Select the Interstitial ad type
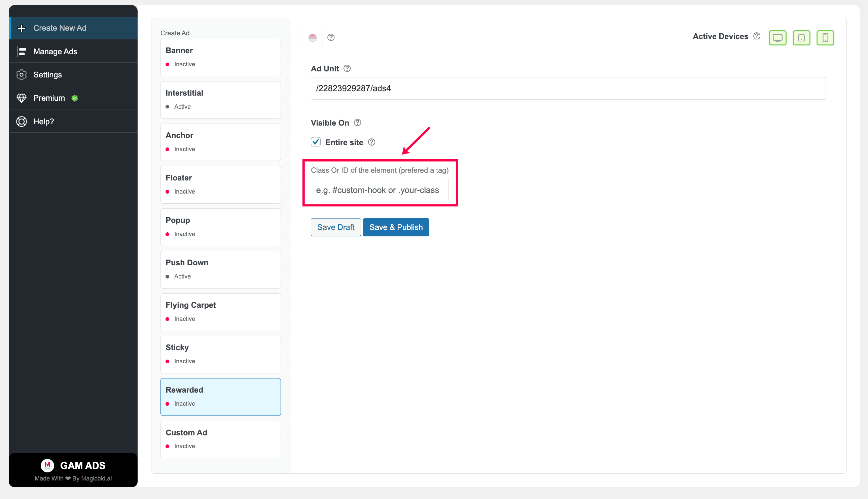This screenshot has width=868, height=499. [220, 100]
